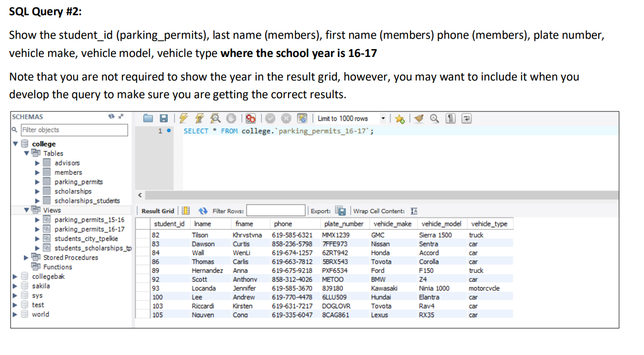644x355 pixels.
Task: Select the sys schema
Action: 37,296
